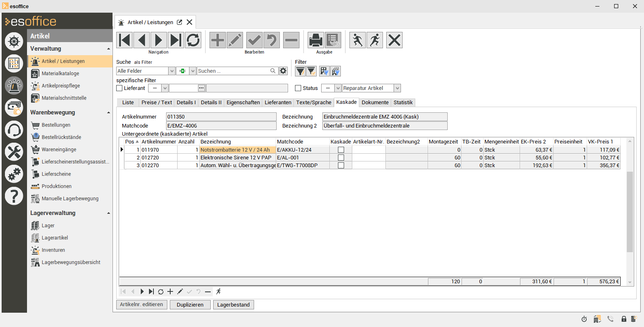Switch to the Dokumente tab
This screenshot has width=644, height=327.
[375, 103]
